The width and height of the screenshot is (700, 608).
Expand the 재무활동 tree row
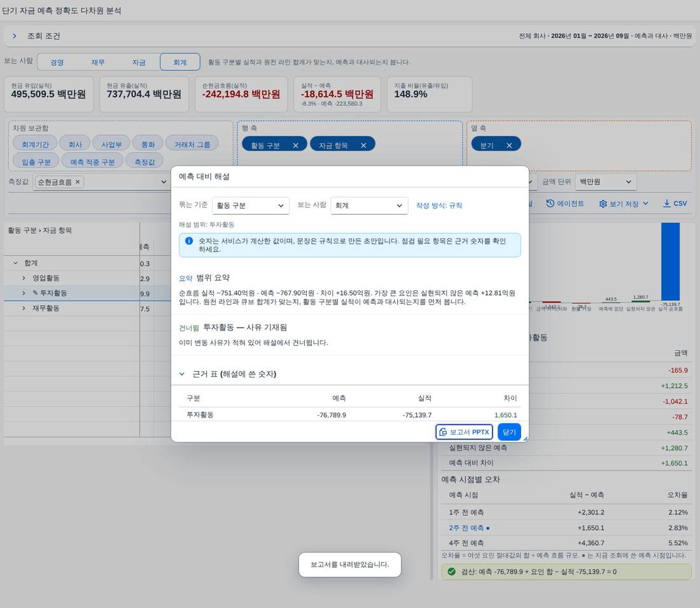24,308
